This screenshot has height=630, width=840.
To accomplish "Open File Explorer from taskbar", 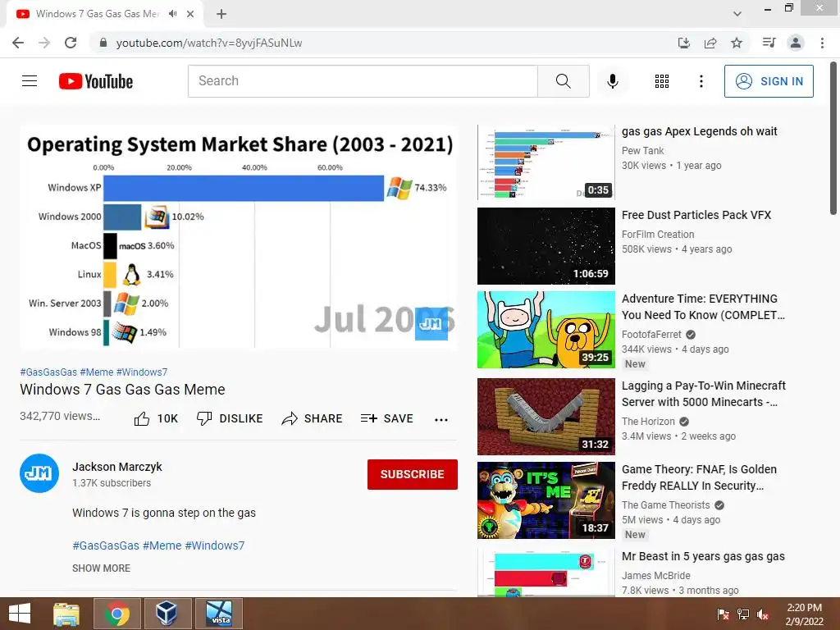I will (x=66, y=614).
